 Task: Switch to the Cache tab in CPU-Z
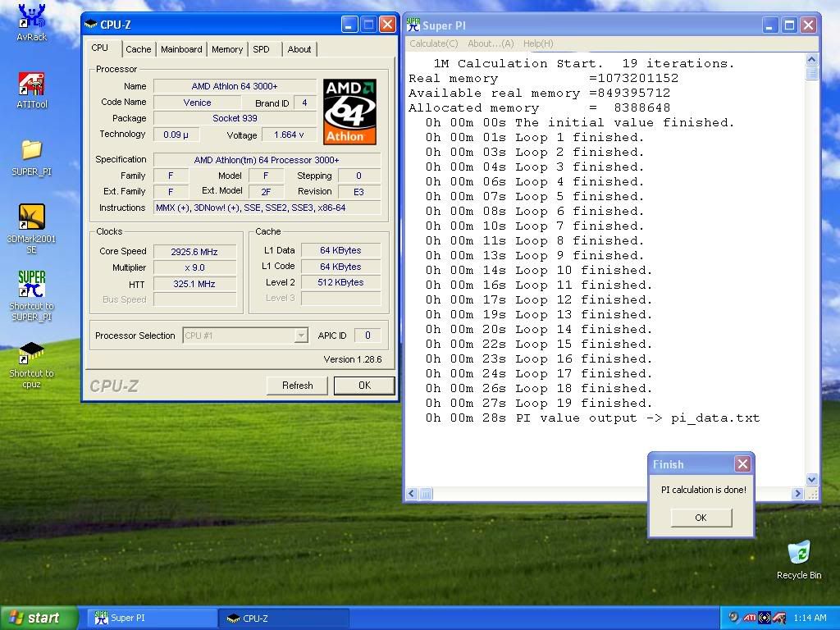click(138, 49)
